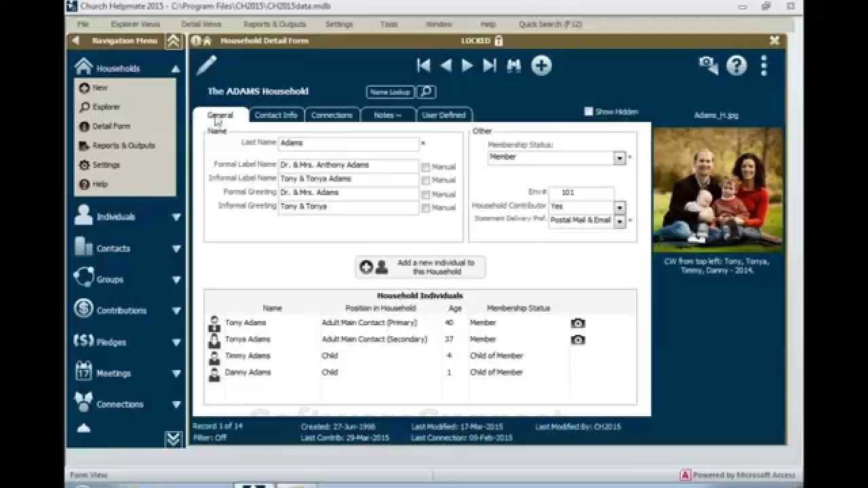Switch to the Connections tab

click(x=332, y=115)
